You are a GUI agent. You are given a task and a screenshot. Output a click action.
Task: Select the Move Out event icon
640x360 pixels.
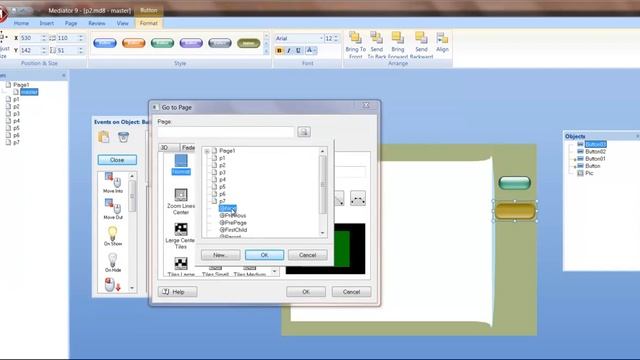click(x=113, y=209)
